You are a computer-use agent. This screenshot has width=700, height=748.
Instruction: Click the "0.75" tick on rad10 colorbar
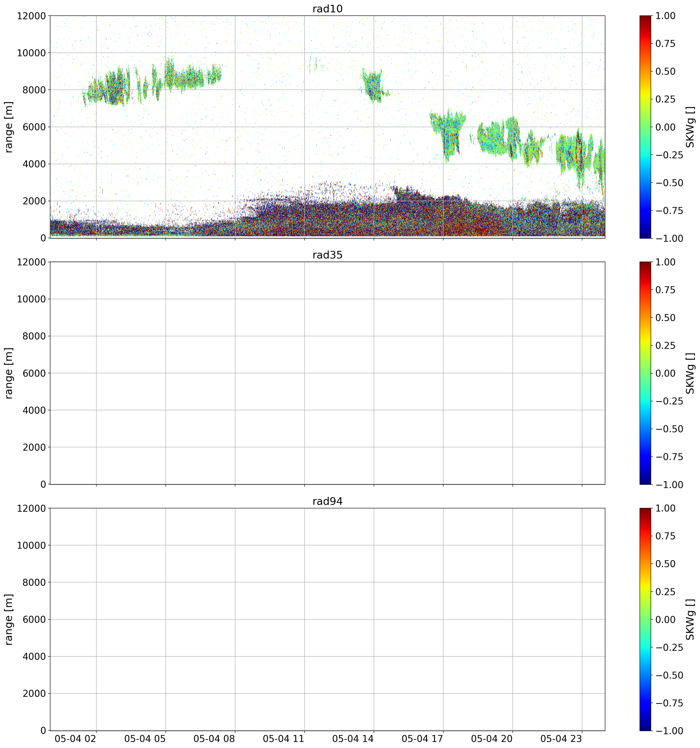coord(665,44)
